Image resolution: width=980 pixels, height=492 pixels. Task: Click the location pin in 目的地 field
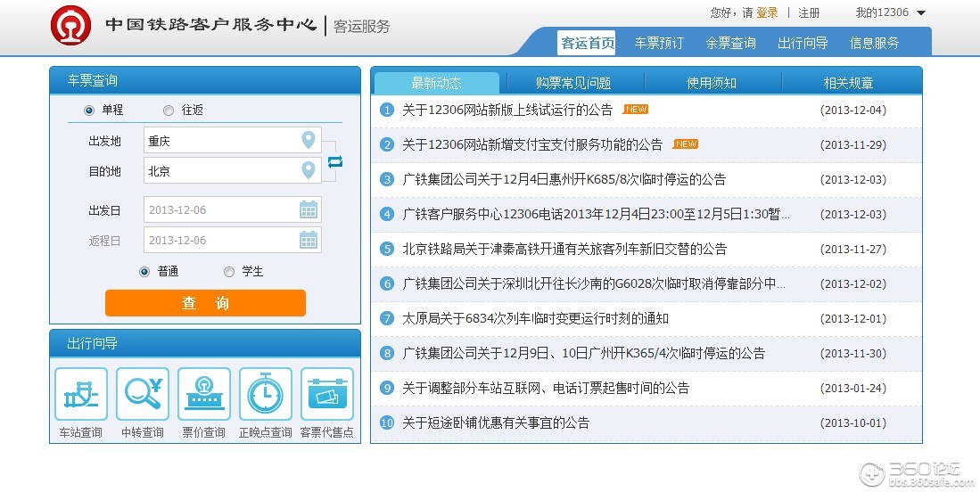(309, 170)
